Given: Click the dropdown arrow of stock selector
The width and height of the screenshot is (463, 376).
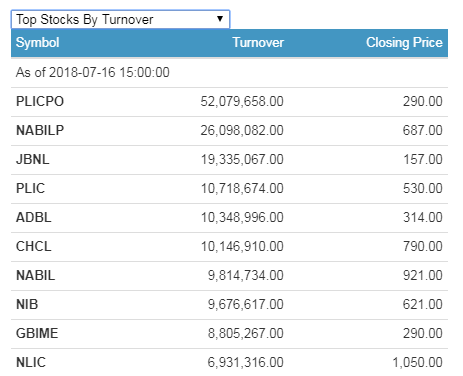Looking at the screenshot, I should pyautogui.click(x=220, y=19).
